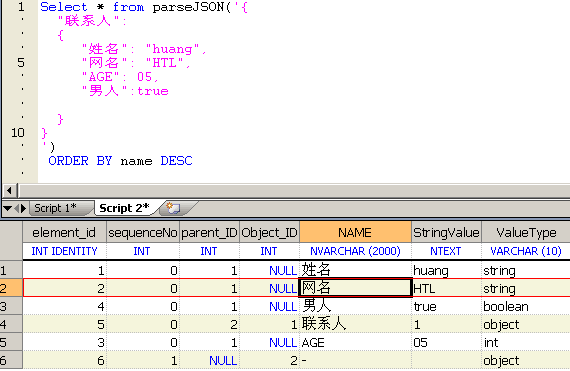570x371 pixels.
Task: Click the true value in the editor
Action: tap(153, 91)
